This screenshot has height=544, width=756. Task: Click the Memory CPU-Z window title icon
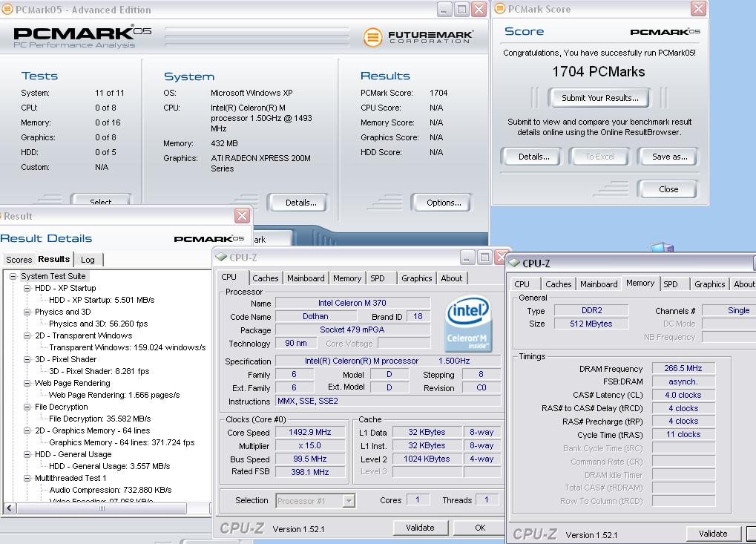coord(514,263)
